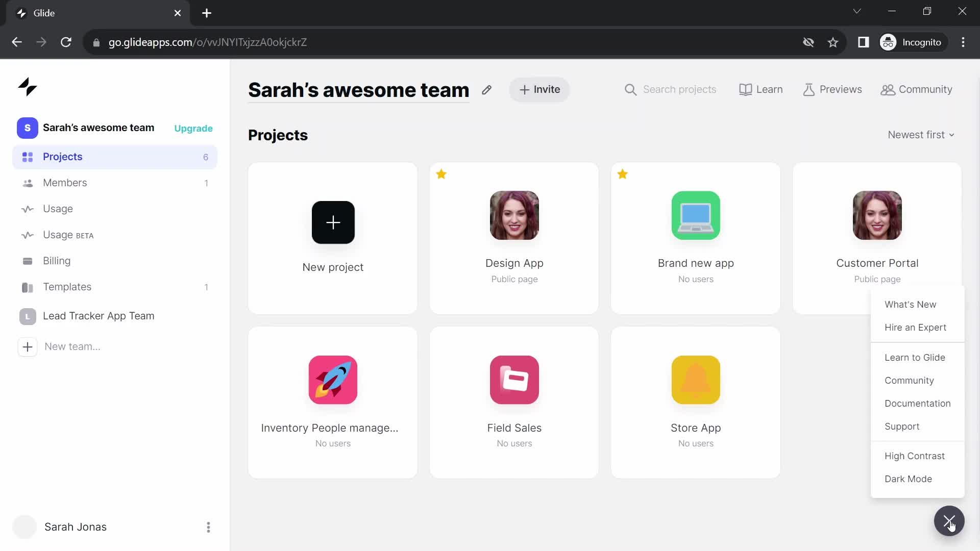Click the Store App project icon

pos(695,380)
